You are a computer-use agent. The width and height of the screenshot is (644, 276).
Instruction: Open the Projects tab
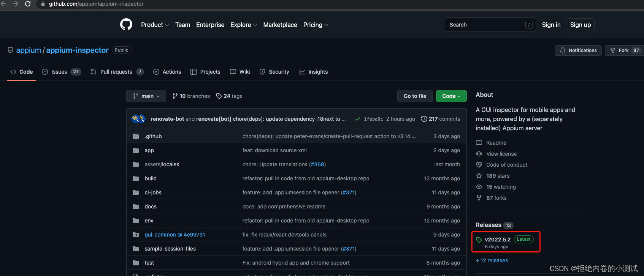(205, 72)
